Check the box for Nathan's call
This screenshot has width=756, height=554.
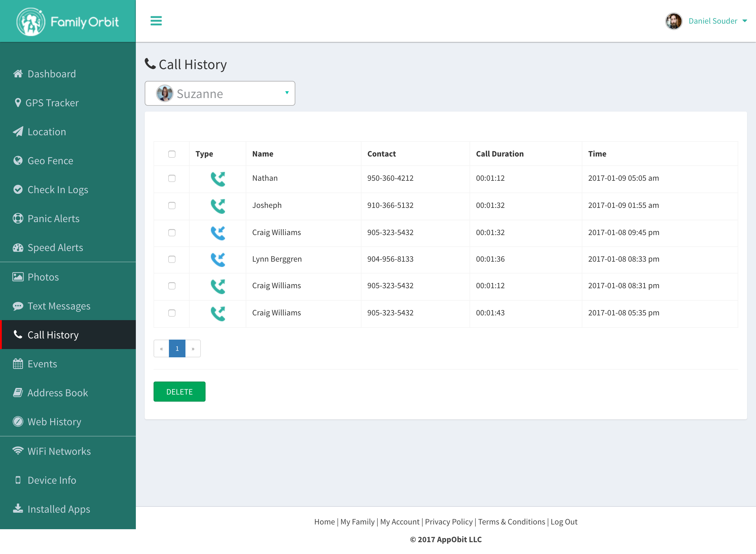tap(172, 178)
